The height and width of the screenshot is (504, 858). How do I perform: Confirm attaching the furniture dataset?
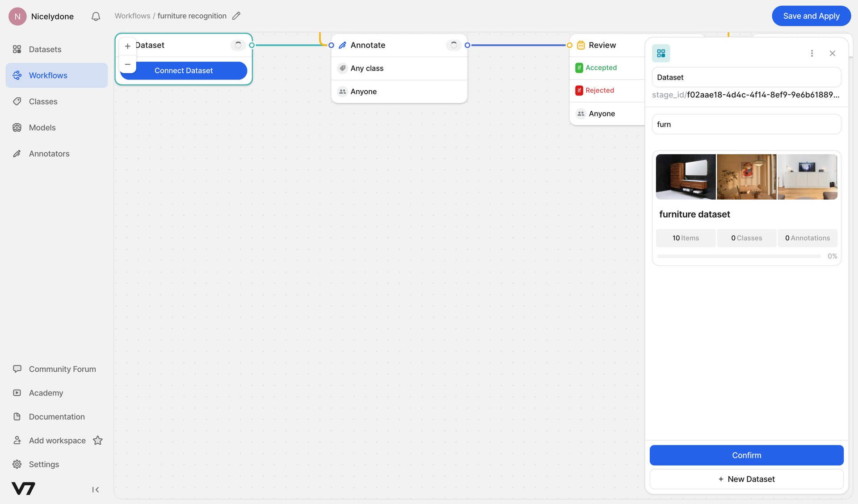pos(746,455)
